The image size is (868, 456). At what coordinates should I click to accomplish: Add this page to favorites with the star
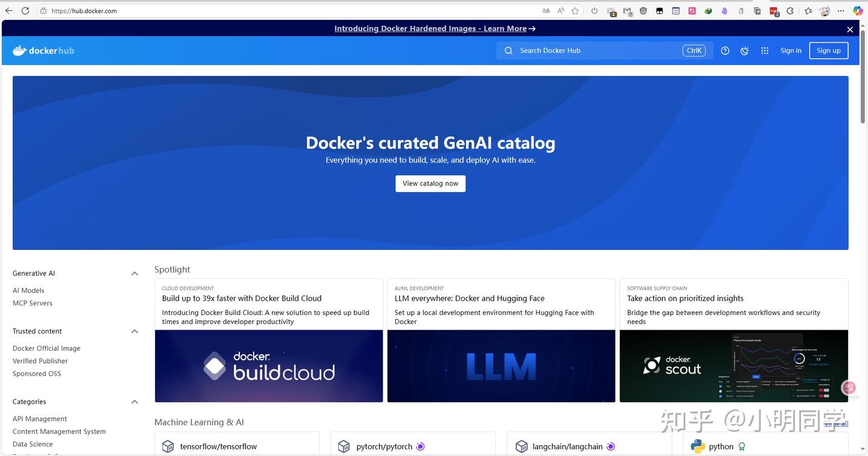(x=574, y=10)
